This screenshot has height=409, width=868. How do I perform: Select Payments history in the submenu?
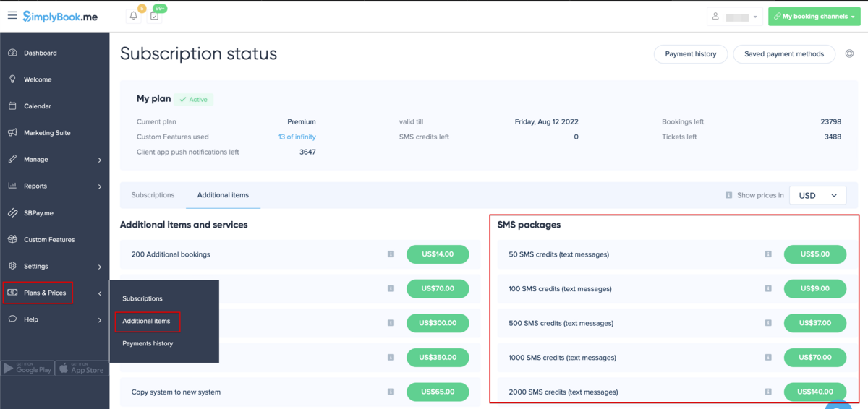pos(148,343)
